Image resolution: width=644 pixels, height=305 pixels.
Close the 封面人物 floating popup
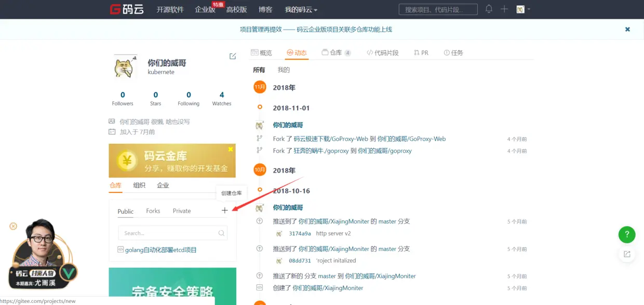pos(14,226)
